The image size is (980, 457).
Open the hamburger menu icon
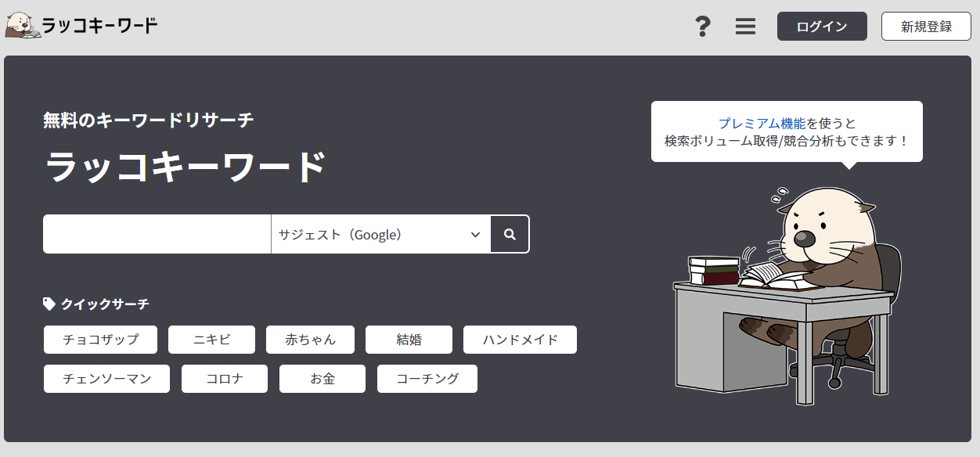pos(745,27)
